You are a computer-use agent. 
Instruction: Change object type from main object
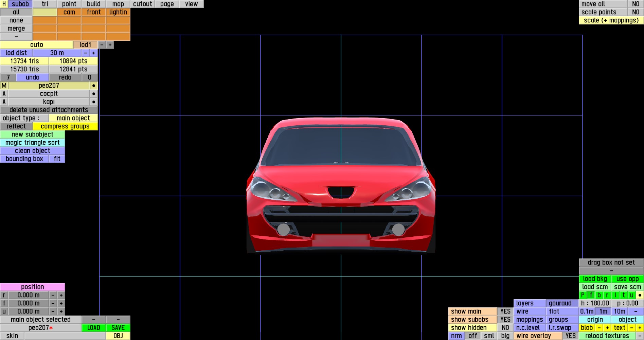(x=73, y=118)
